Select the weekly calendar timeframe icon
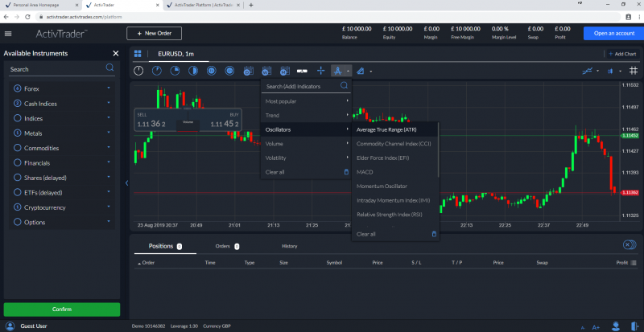The width and height of the screenshot is (644, 332). (x=266, y=71)
